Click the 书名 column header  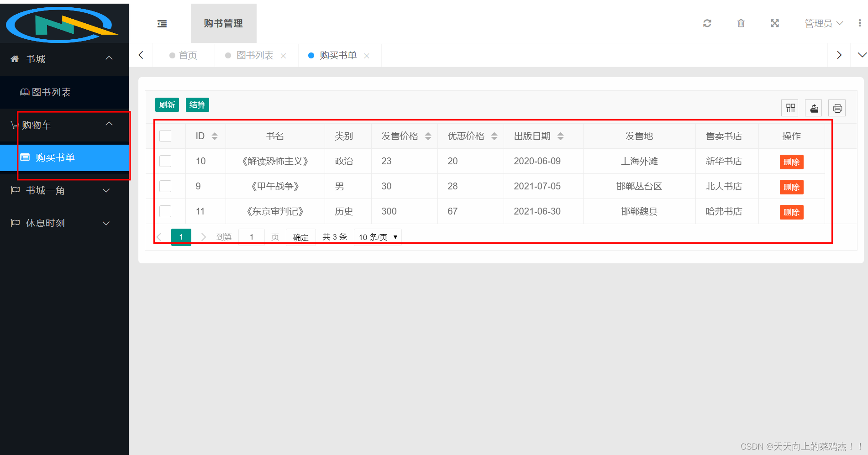coord(275,136)
